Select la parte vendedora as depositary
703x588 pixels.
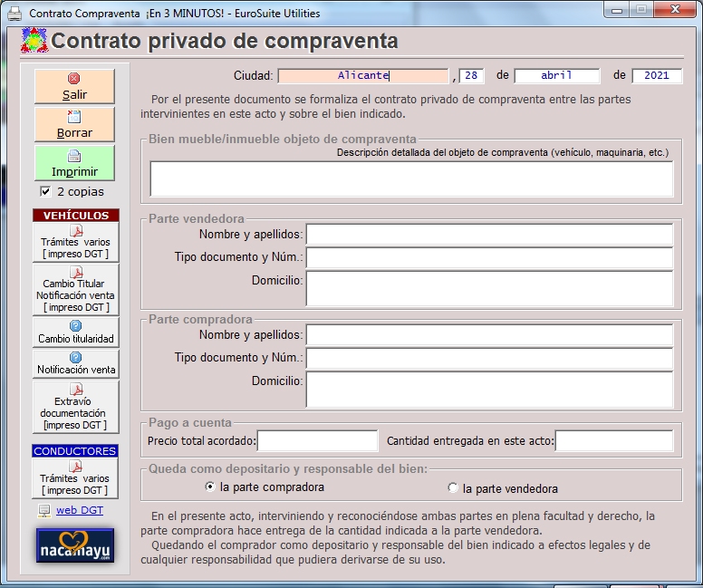click(x=453, y=488)
